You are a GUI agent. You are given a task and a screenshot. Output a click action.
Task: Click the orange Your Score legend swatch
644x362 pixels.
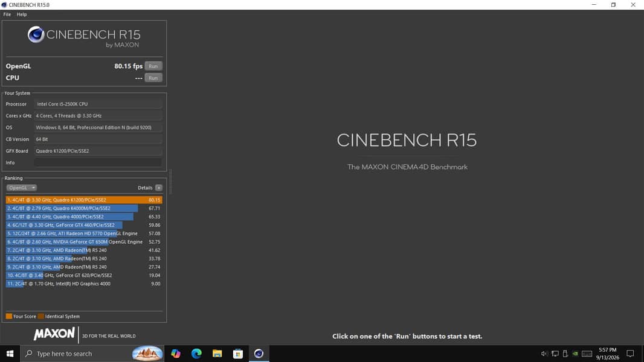coord(8,317)
